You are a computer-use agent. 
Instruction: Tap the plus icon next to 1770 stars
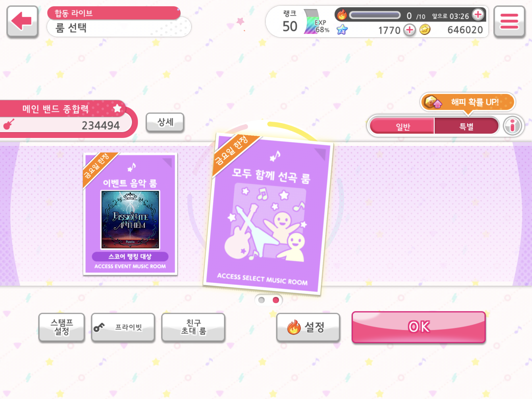tap(409, 30)
